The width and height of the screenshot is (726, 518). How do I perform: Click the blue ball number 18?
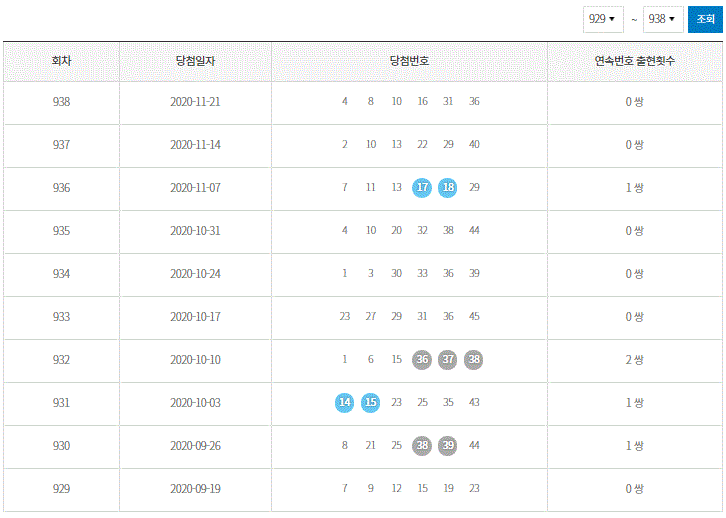click(x=448, y=187)
